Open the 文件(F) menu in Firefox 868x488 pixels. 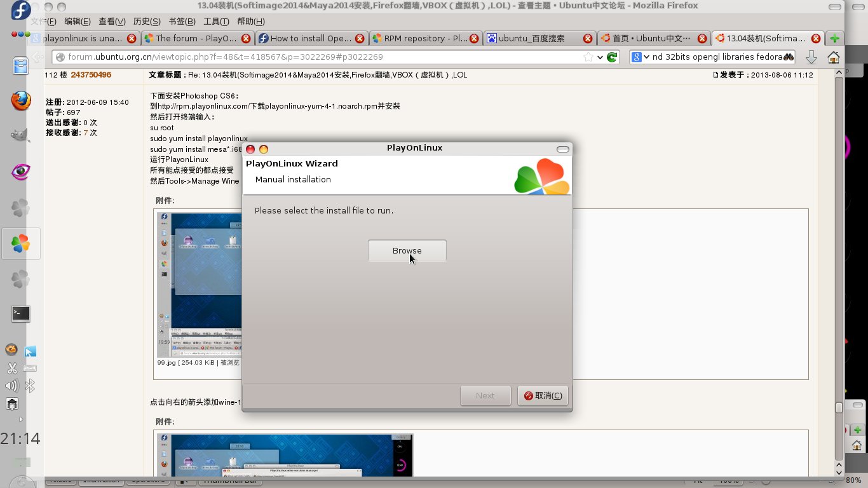point(44,22)
